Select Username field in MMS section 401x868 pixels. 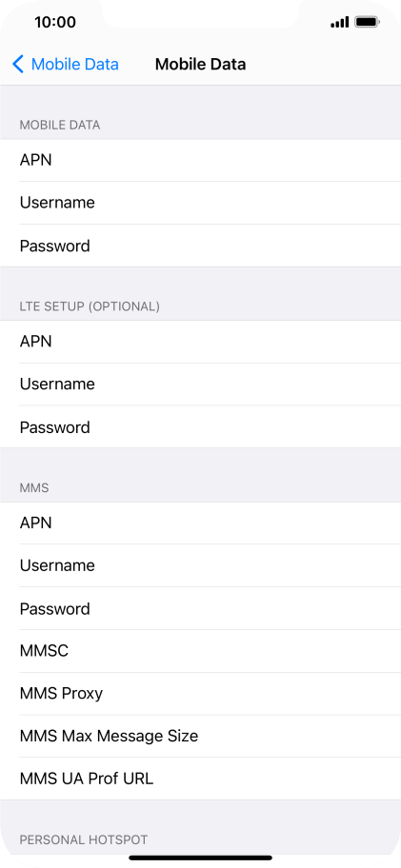[x=200, y=565]
